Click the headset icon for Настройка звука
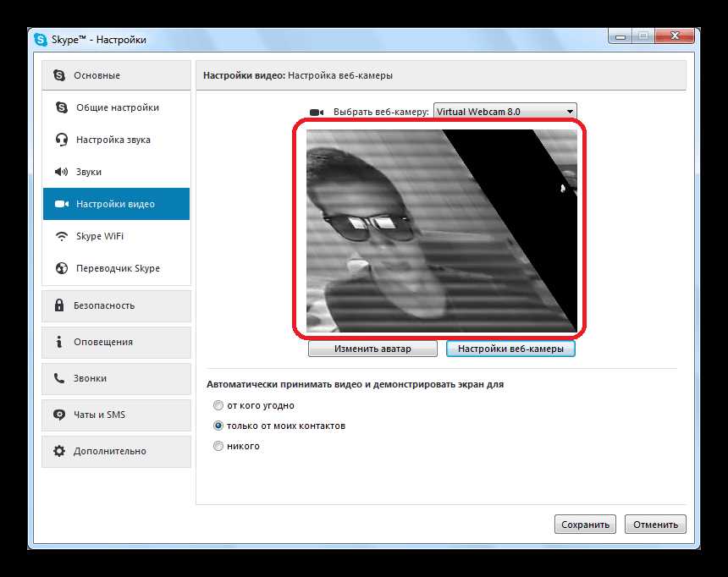Screen dimensions: 728x577 tap(61, 140)
